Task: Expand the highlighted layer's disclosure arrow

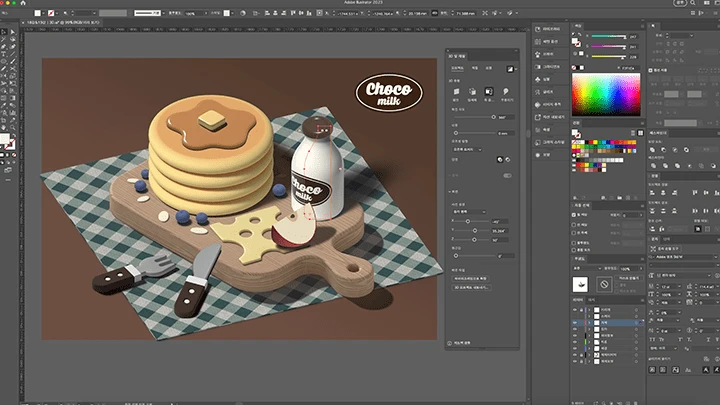Action: click(590, 323)
